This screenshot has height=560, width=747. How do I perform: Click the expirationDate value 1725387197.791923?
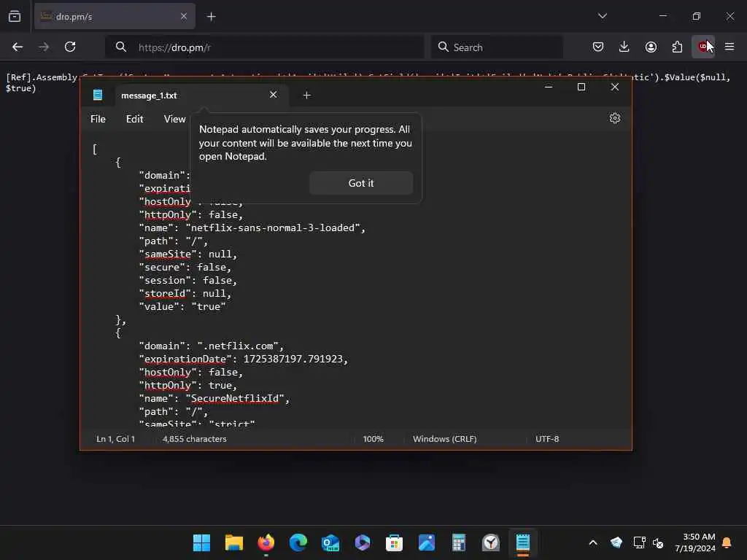pyautogui.click(x=293, y=359)
